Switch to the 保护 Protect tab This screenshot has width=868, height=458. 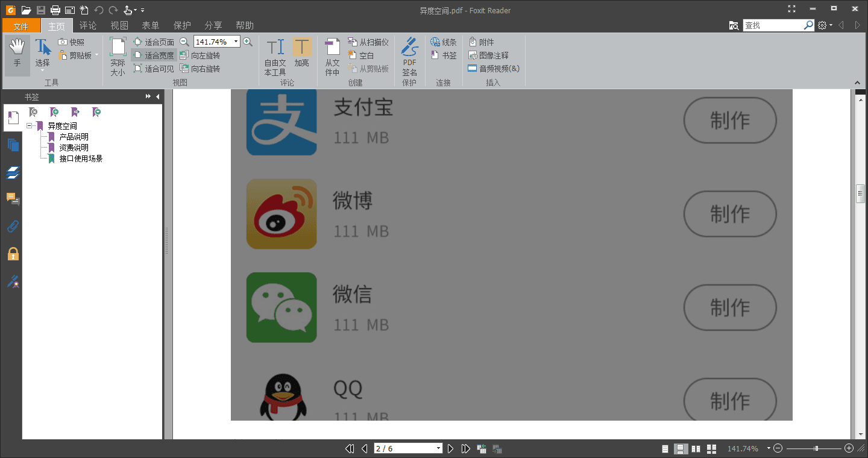coord(182,25)
